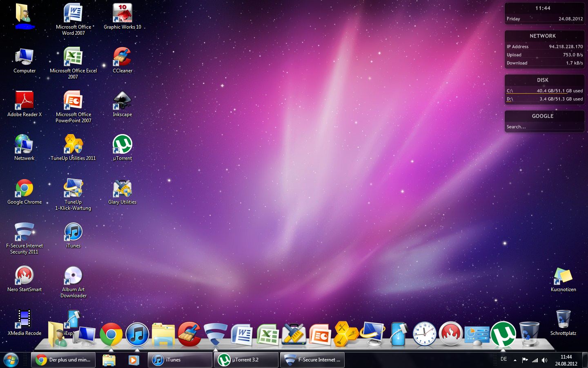Screen dimensions: 588x368
Task: Open Action Center flag in the tray
Action: pos(525,360)
